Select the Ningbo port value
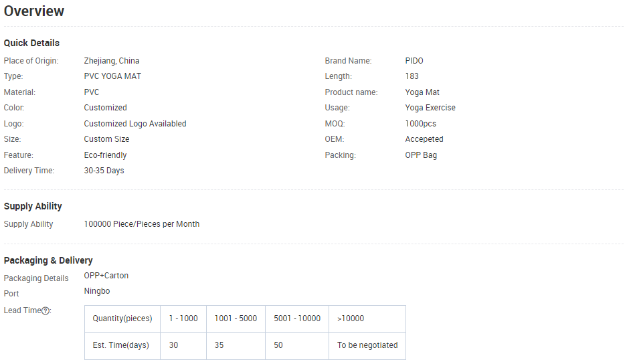This screenshot has height=364, width=631. click(97, 291)
